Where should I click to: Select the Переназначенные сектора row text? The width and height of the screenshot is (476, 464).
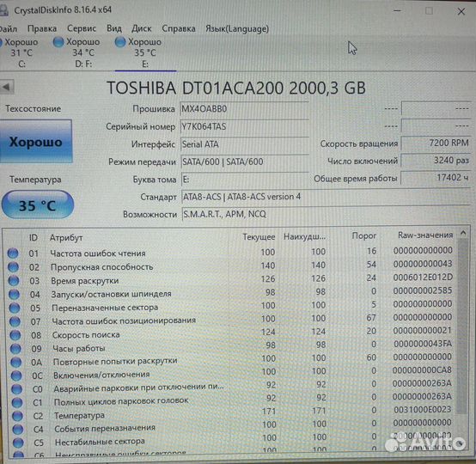coord(105,308)
